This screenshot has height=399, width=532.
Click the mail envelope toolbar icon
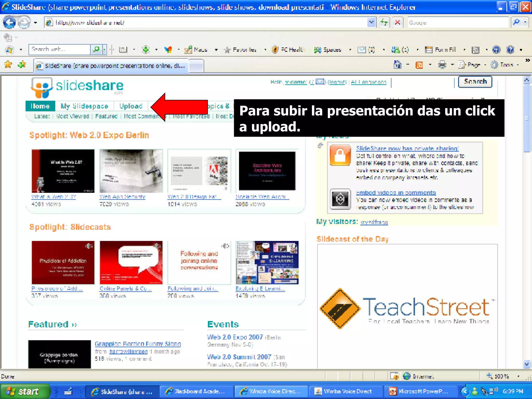(362, 50)
